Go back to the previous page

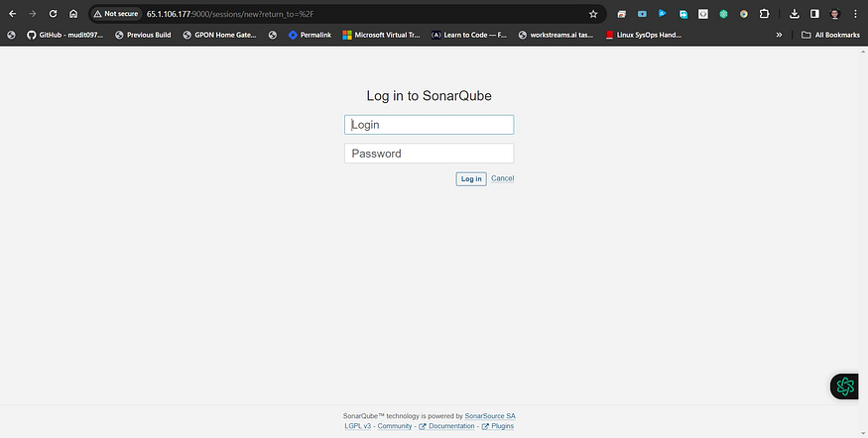[x=12, y=14]
